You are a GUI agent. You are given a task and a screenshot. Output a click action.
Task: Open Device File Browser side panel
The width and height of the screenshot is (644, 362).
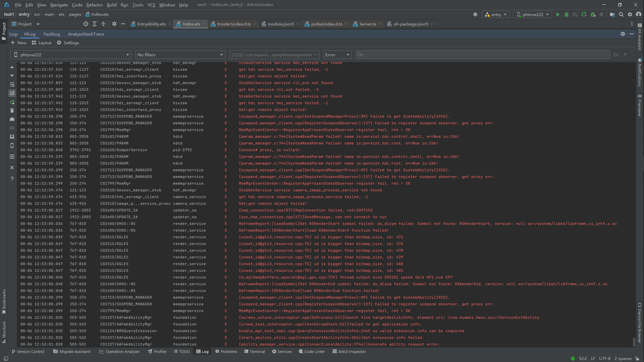click(x=640, y=323)
